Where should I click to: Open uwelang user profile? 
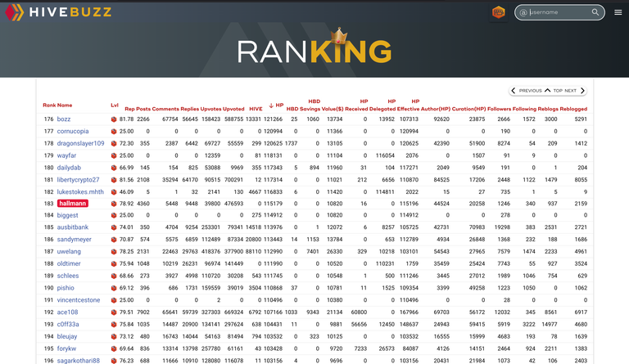point(69,251)
